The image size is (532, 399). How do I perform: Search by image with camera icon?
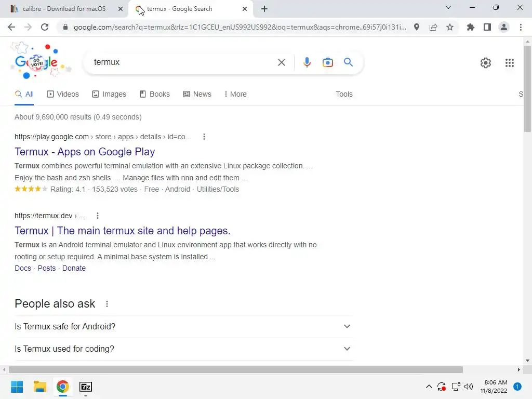(328, 62)
